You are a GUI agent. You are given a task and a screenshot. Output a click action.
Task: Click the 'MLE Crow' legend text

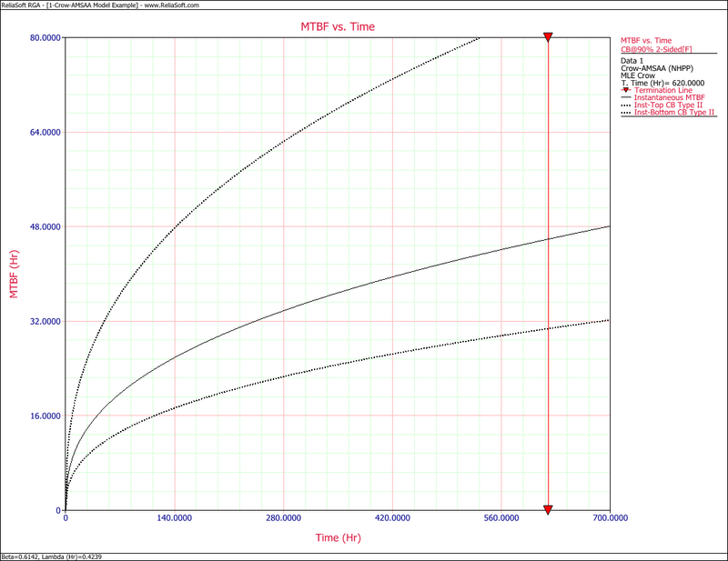(x=638, y=75)
